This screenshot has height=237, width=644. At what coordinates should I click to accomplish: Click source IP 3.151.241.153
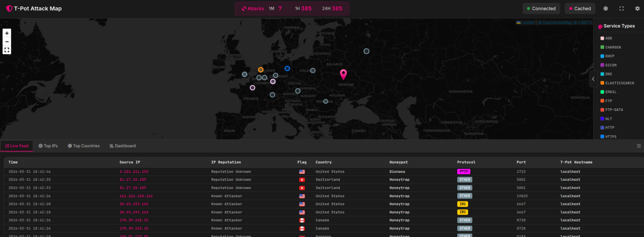134,172
